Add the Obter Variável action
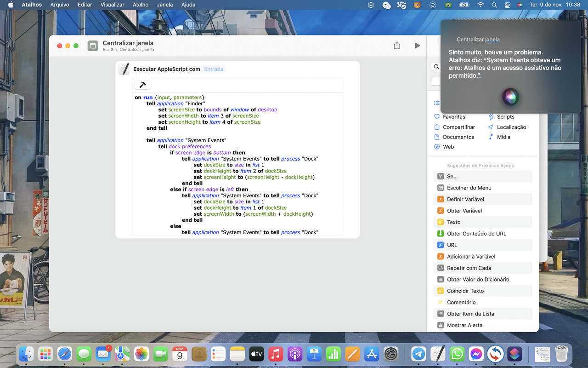 click(x=483, y=211)
